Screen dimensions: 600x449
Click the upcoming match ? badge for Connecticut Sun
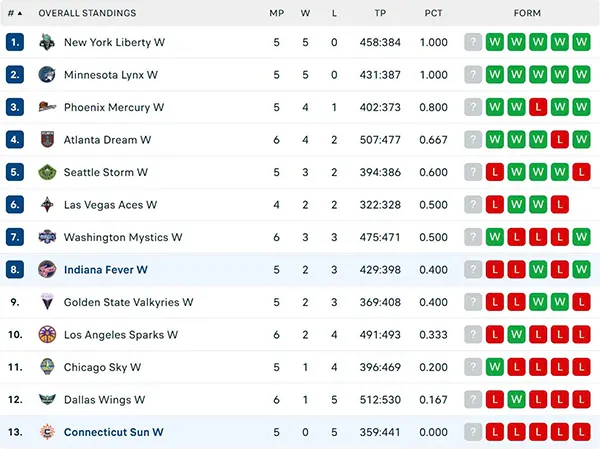coord(473,432)
